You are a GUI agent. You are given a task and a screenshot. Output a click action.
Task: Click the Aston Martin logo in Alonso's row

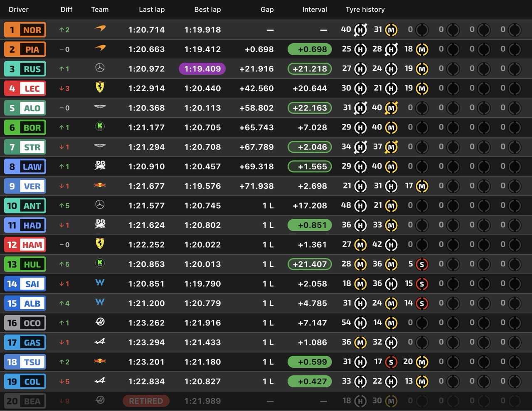[x=100, y=107]
